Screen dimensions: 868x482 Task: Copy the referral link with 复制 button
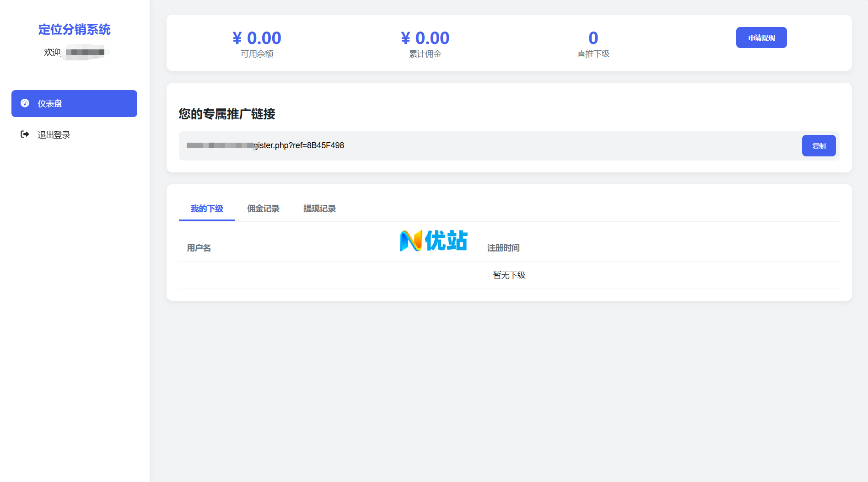pos(818,146)
